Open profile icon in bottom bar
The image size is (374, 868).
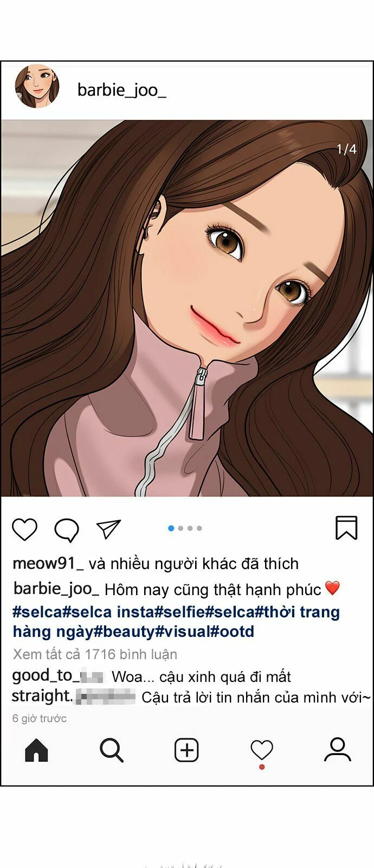[337, 750]
